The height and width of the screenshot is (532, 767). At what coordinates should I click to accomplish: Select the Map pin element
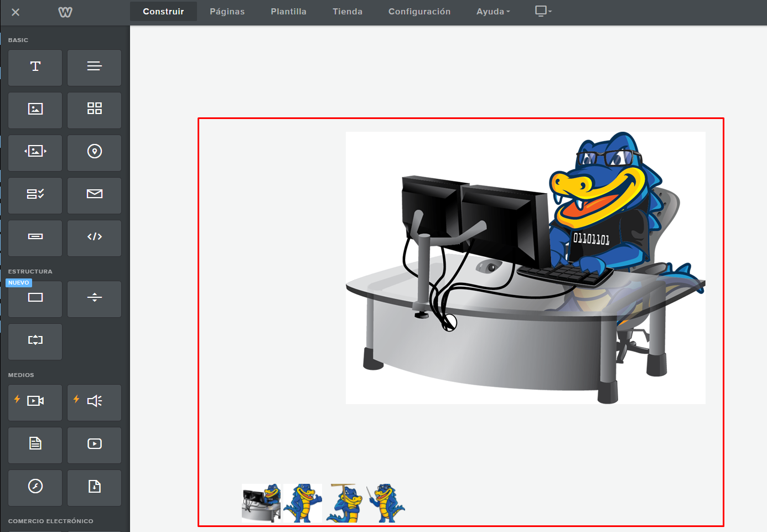(95, 153)
